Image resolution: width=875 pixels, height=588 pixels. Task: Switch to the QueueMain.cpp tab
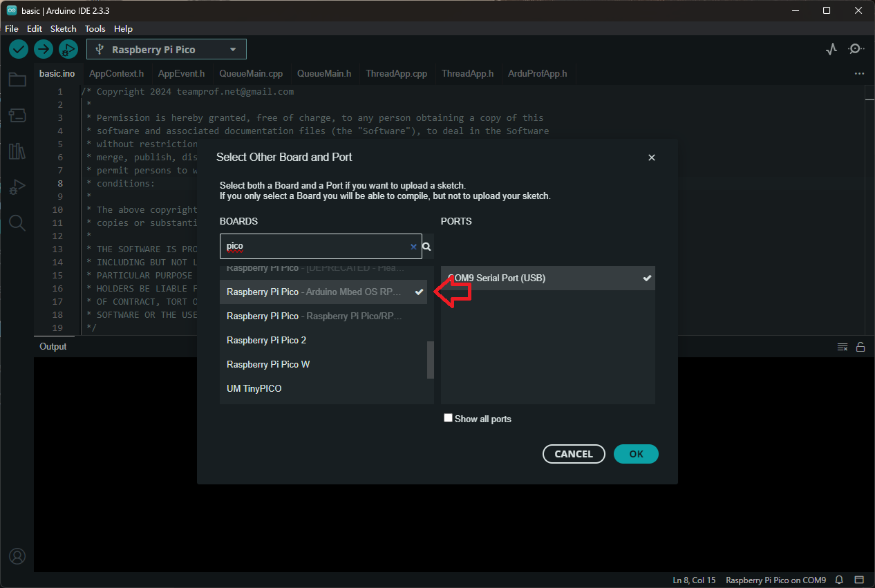pos(251,73)
